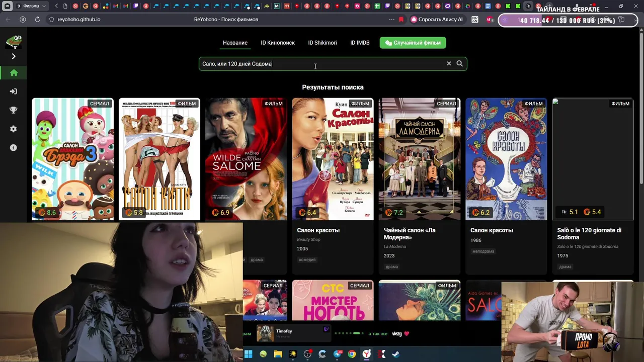Viewport: 644px width, 362px height.
Task: Open the Чайный салон Ла Модерна poster
Action: (420, 159)
